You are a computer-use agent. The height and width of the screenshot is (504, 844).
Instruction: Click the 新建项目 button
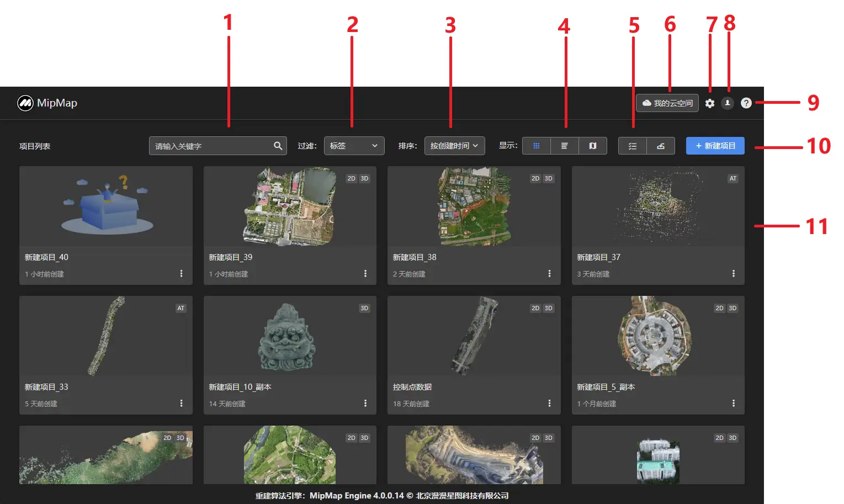pos(715,146)
